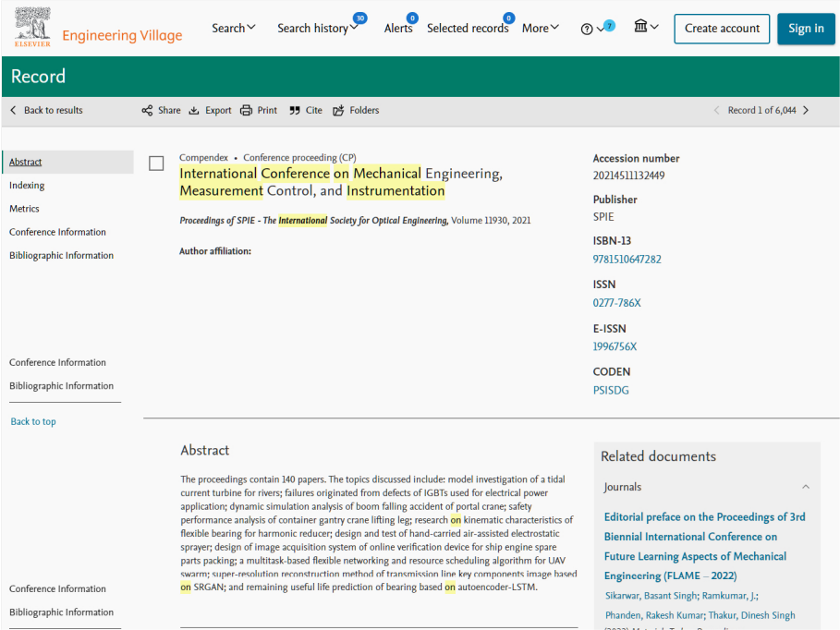
Task: Click the Folders label in the toolbar
Action: tap(364, 110)
